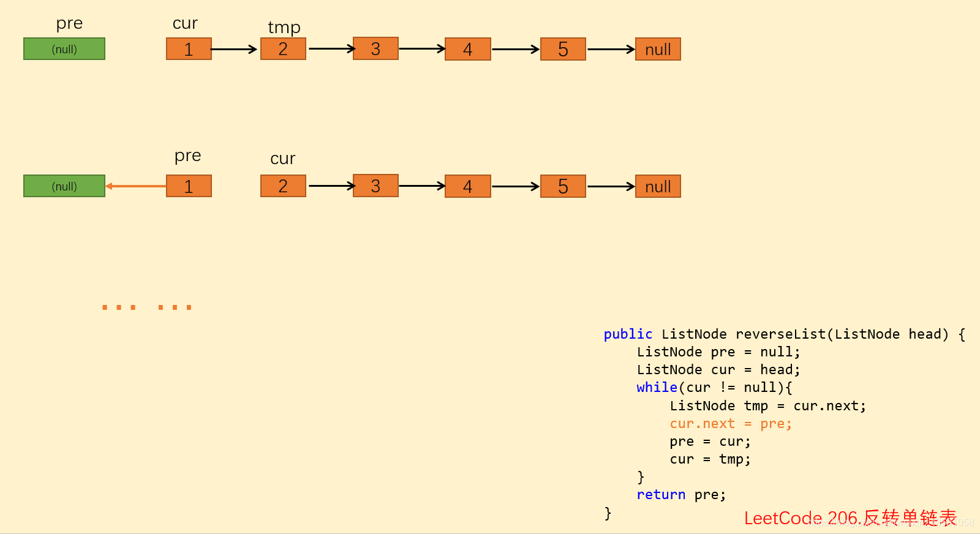Select node 4 in the top row
Image resolution: width=980 pixels, height=534 pixels.
tap(468, 49)
